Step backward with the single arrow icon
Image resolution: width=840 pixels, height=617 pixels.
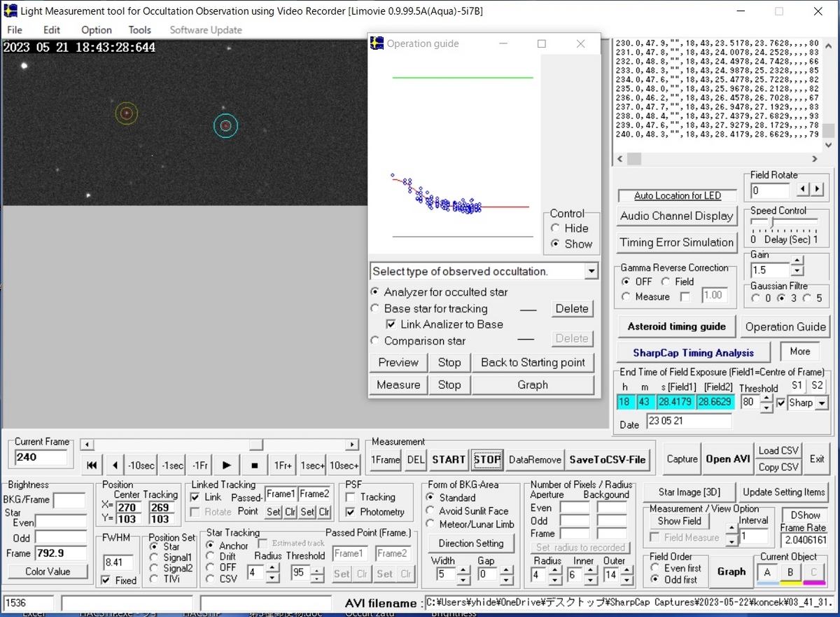(x=115, y=464)
